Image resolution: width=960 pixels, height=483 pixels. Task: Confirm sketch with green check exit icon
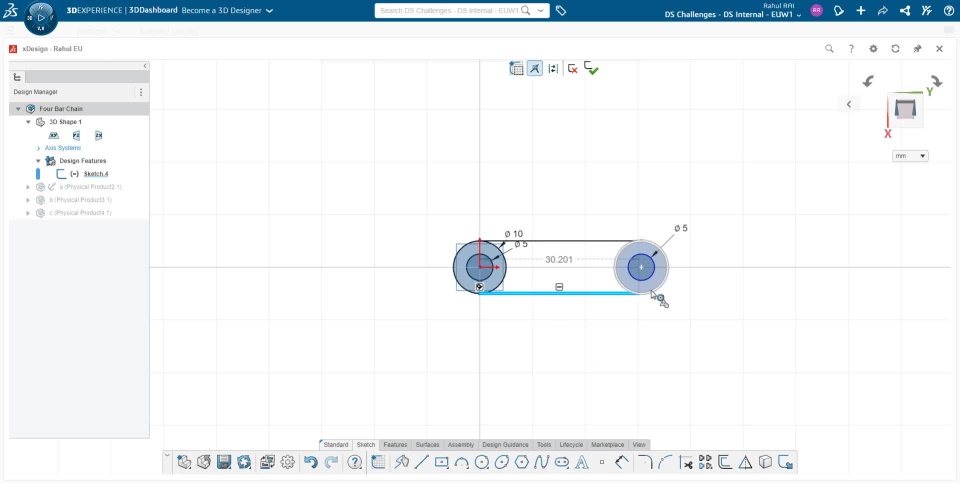591,68
